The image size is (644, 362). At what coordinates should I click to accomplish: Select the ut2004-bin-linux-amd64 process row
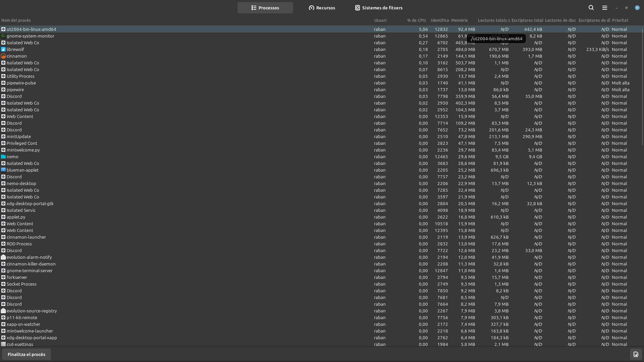32,29
